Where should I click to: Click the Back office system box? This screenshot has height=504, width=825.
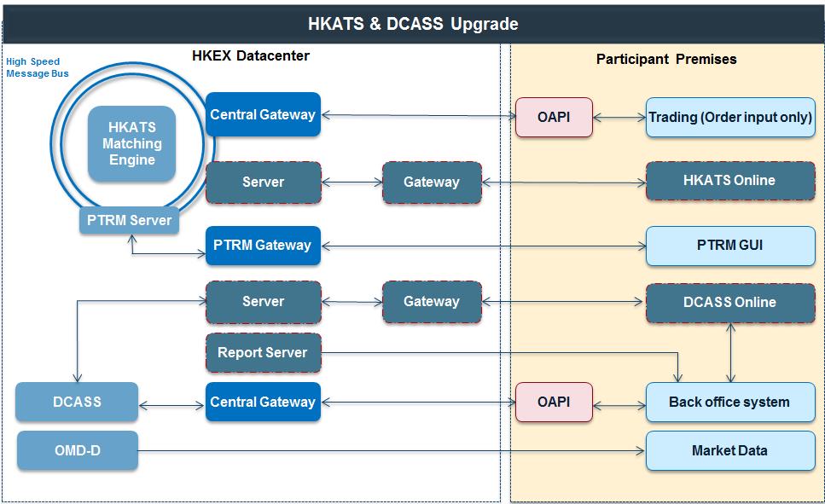tap(730, 402)
